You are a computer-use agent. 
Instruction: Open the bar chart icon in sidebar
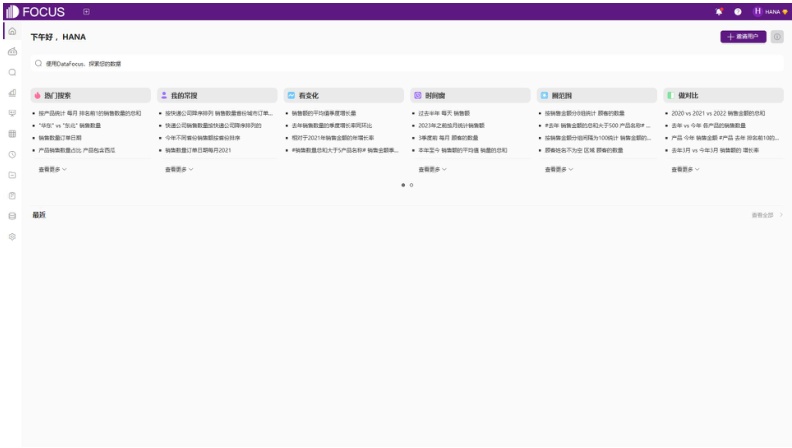pyautogui.click(x=13, y=93)
